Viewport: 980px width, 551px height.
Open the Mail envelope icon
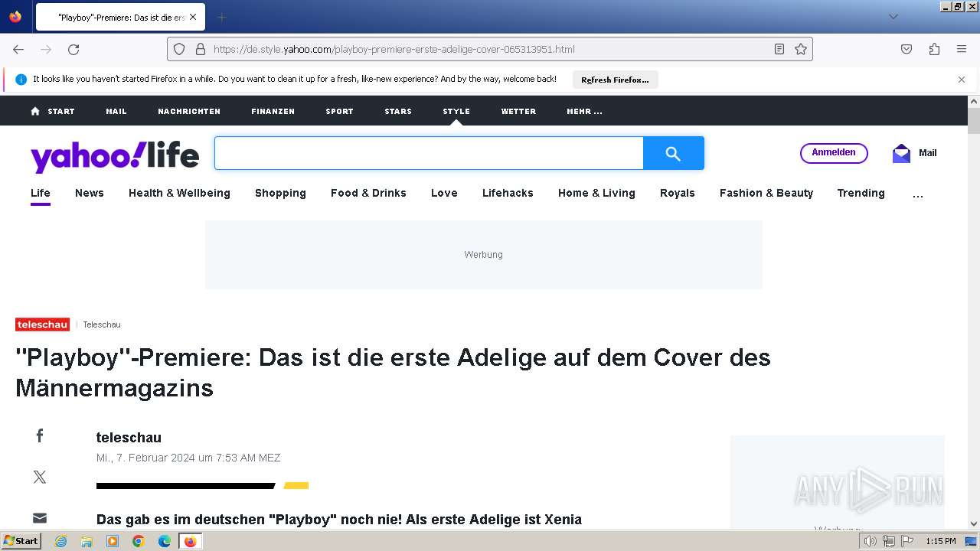tap(901, 153)
